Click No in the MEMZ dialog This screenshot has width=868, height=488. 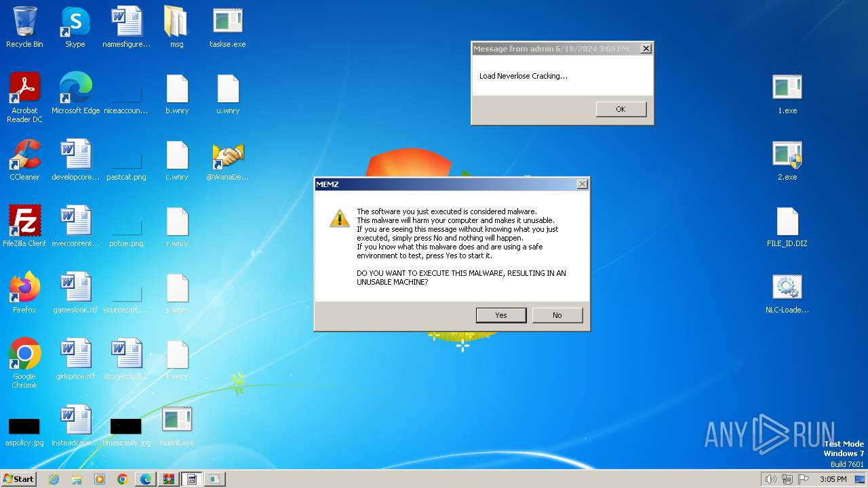[x=557, y=315]
